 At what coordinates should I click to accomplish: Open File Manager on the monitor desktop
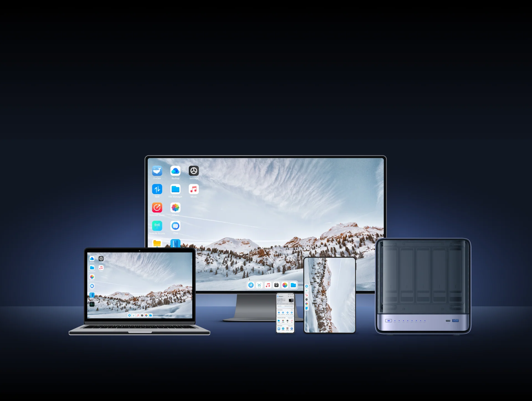175,189
